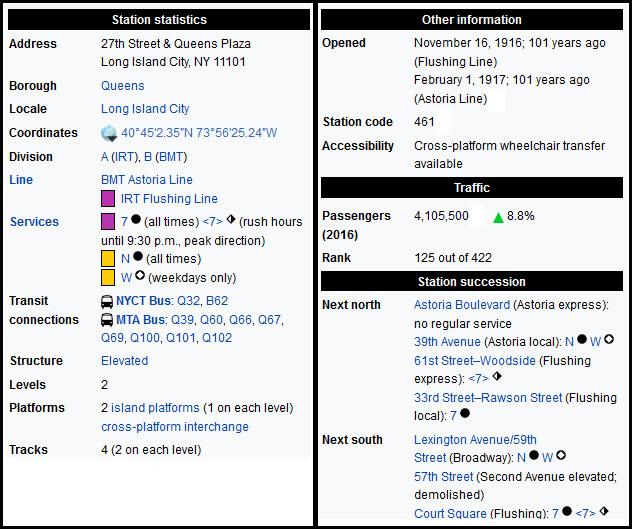Open the Long Island City locale link

(x=145, y=109)
